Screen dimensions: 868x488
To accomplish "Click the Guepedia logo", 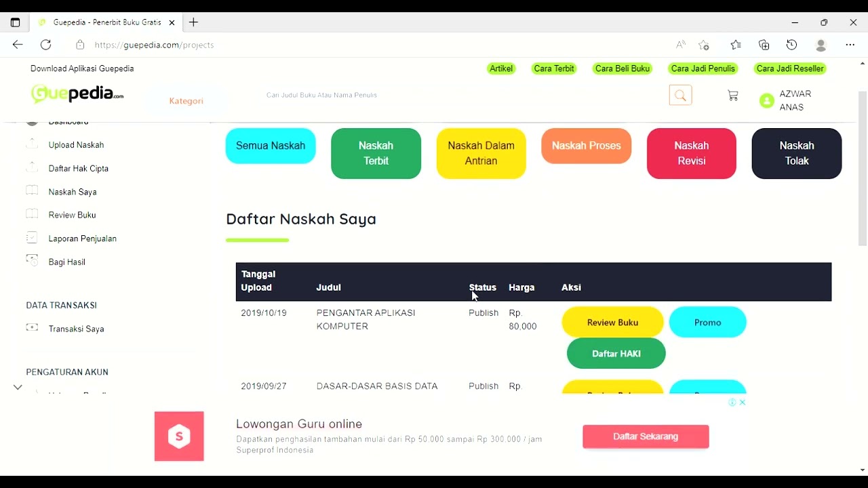I will click(77, 94).
